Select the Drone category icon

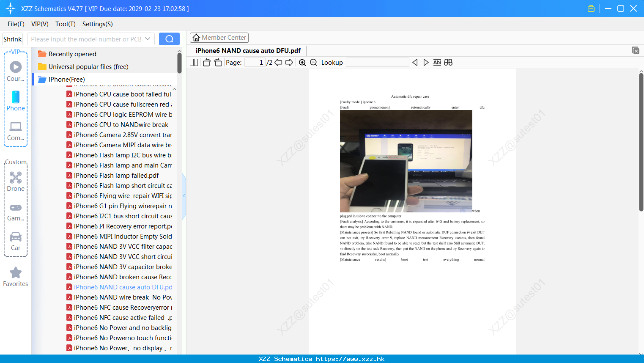(16, 177)
